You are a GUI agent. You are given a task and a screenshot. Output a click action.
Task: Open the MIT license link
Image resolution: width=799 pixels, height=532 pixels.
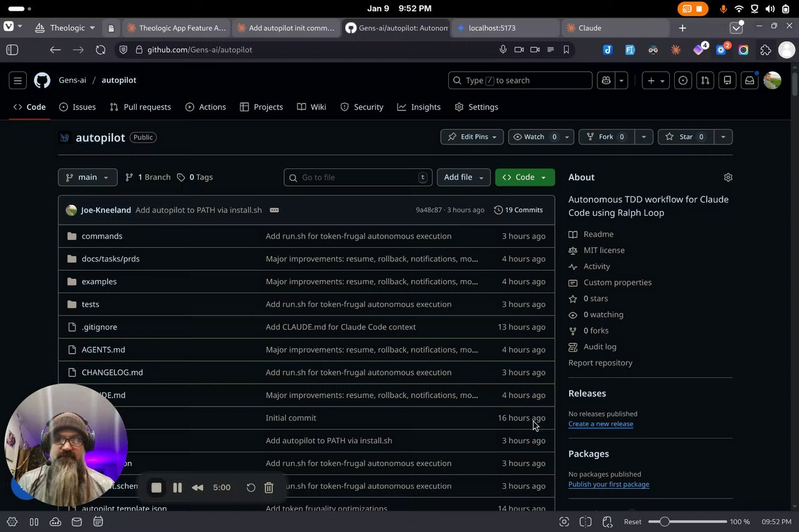pos(604,250)
